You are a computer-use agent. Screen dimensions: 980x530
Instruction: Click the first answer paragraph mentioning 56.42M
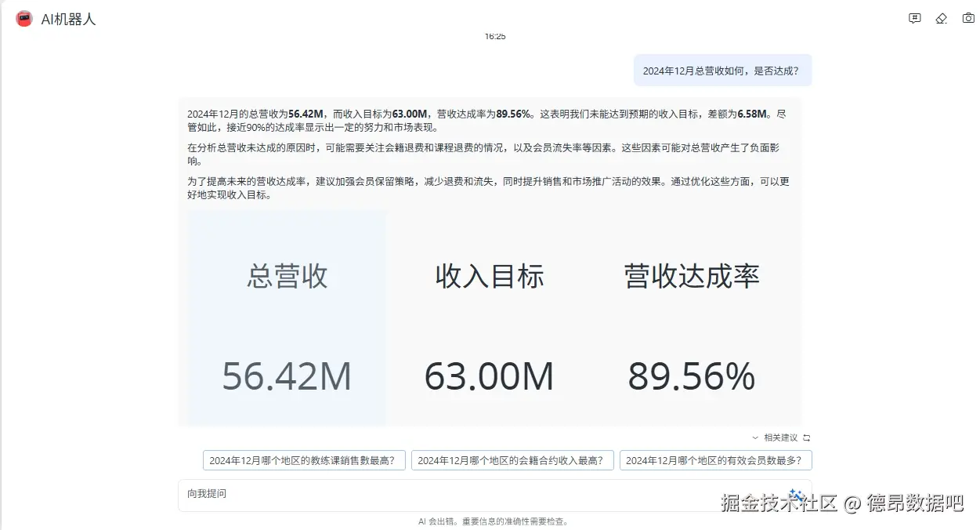tap(486, 121)
